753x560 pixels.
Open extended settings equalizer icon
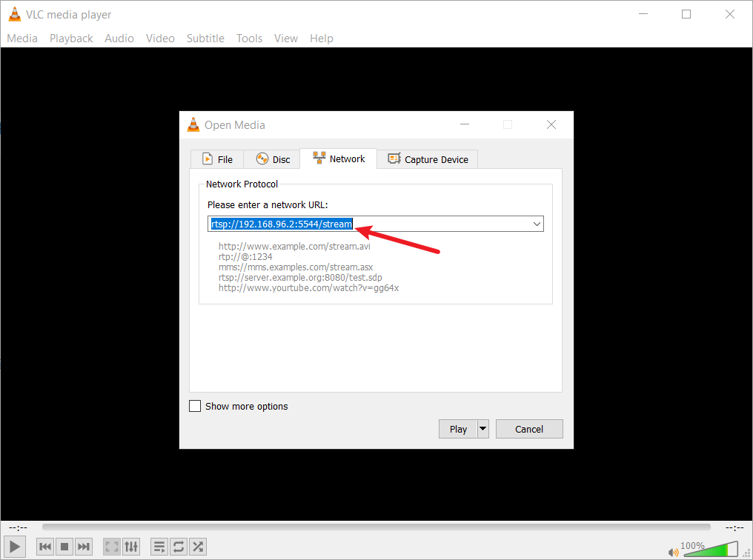131,547
